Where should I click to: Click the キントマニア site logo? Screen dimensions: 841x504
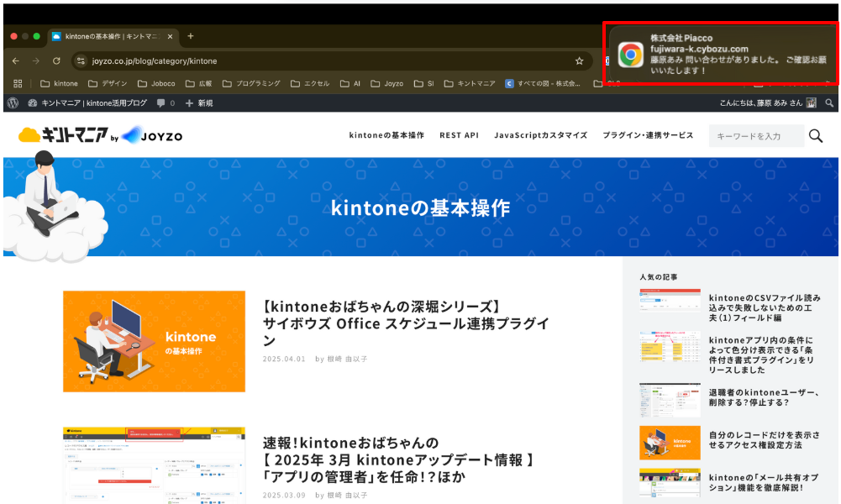point(63,135)
